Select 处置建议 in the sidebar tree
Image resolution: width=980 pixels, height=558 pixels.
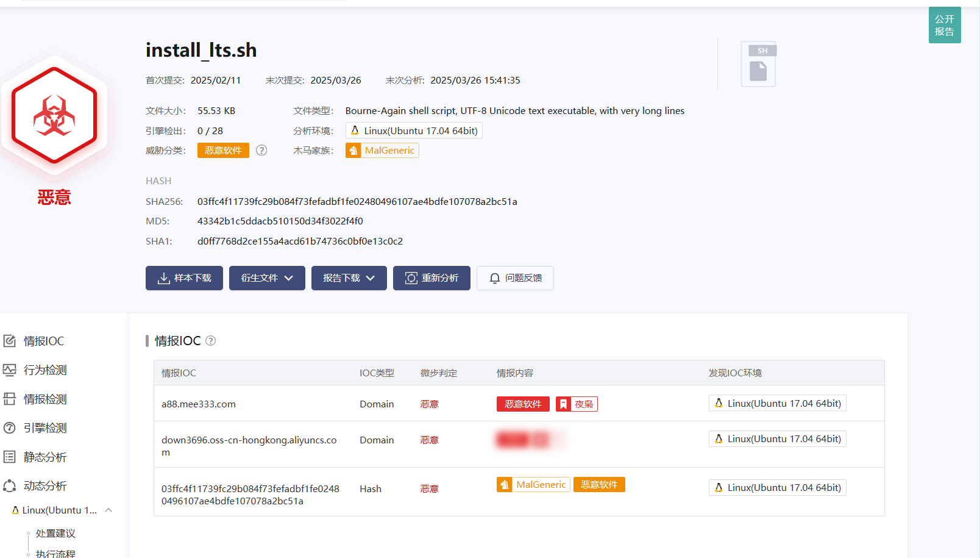(x=55, y=534)
